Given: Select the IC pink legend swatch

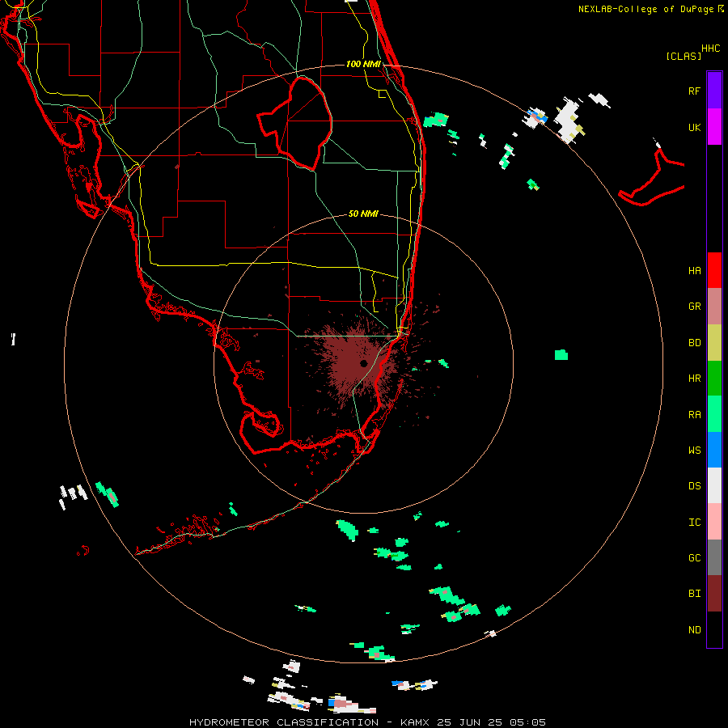Looking at the screenshot, I should tap(714, 522).
